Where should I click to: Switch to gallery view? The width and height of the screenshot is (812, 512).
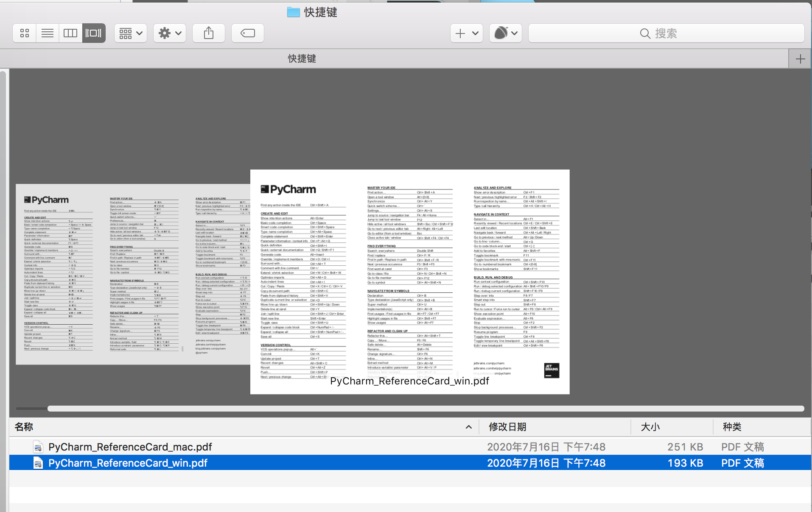pos(94,33)
